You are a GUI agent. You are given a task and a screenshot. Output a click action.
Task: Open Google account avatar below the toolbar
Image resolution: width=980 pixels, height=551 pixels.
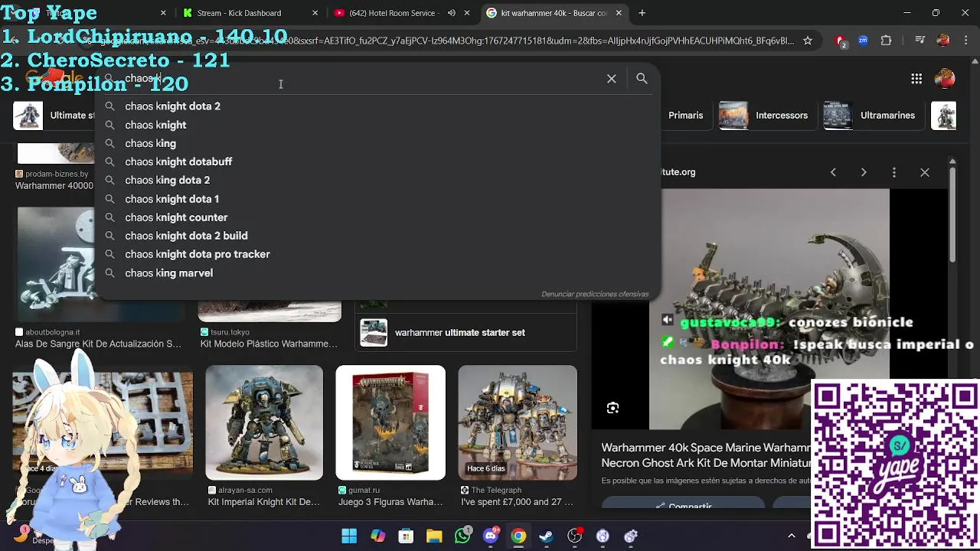click(x=945, y=79)
